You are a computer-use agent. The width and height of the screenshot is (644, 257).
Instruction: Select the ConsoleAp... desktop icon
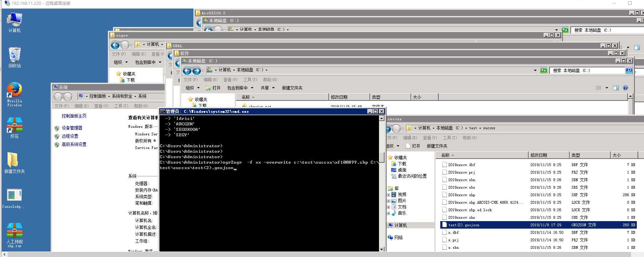tap(14, 198)
